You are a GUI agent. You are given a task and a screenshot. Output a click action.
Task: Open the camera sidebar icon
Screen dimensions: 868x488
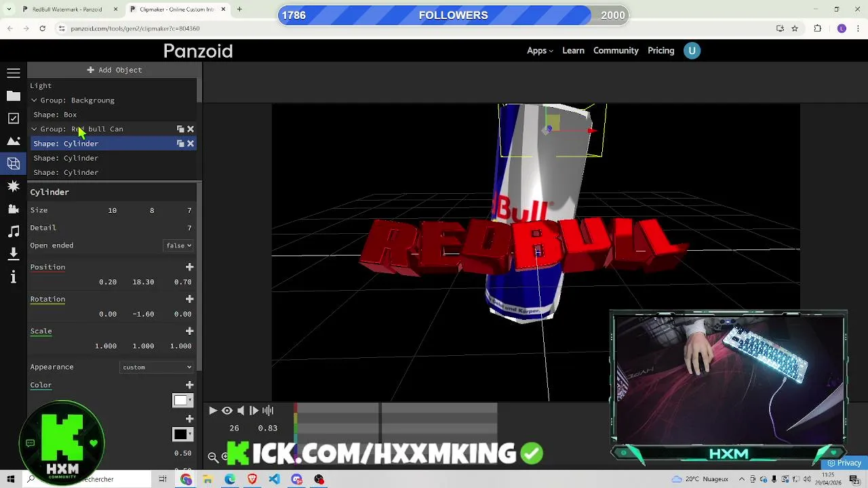pyautogui.click(x=14, y=209)
